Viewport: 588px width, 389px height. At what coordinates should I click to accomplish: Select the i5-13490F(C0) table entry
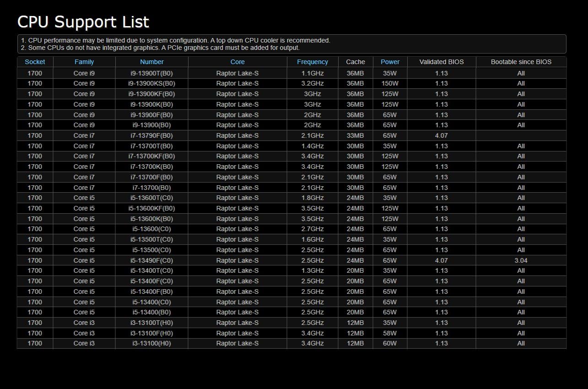tap(151, 260)
